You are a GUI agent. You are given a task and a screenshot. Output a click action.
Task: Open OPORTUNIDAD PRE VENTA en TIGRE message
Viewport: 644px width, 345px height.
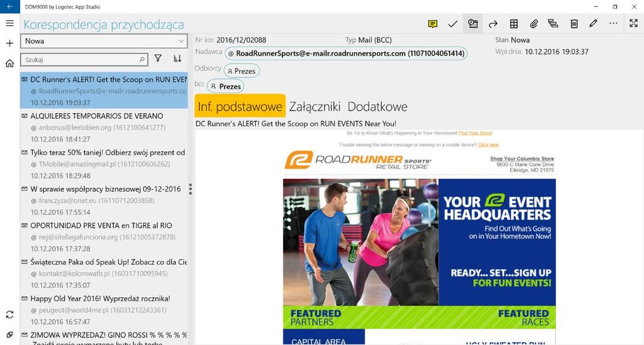tap(104, 237)
